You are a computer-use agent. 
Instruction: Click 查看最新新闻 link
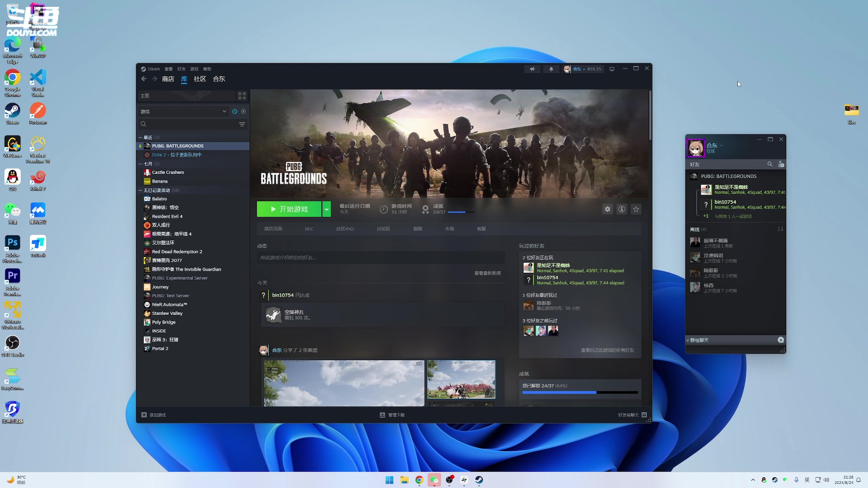(x=487, y=273)
